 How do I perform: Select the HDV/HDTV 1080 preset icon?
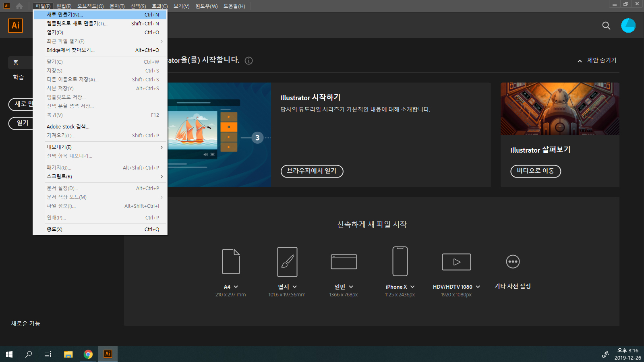pyautogui.click(x=456, y=262)
